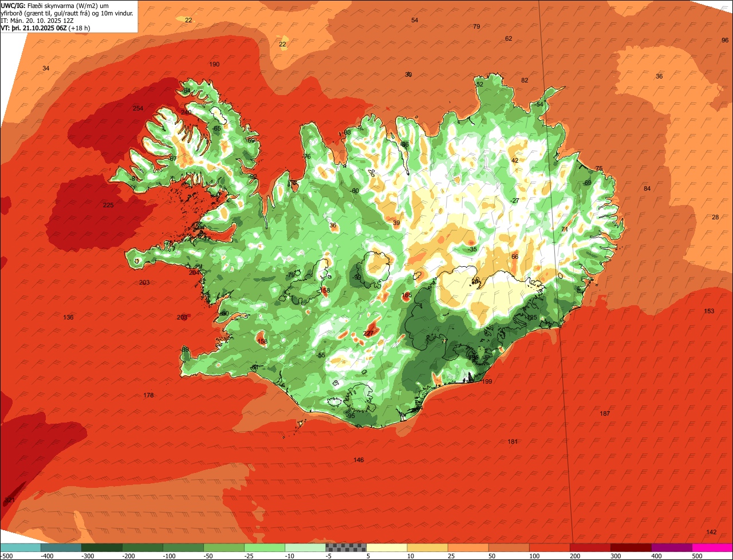Select the 84 value off the east coast

coord(647,188)
